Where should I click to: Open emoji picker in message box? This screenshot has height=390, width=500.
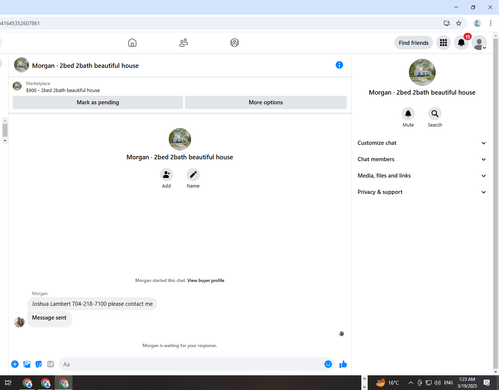328,364
